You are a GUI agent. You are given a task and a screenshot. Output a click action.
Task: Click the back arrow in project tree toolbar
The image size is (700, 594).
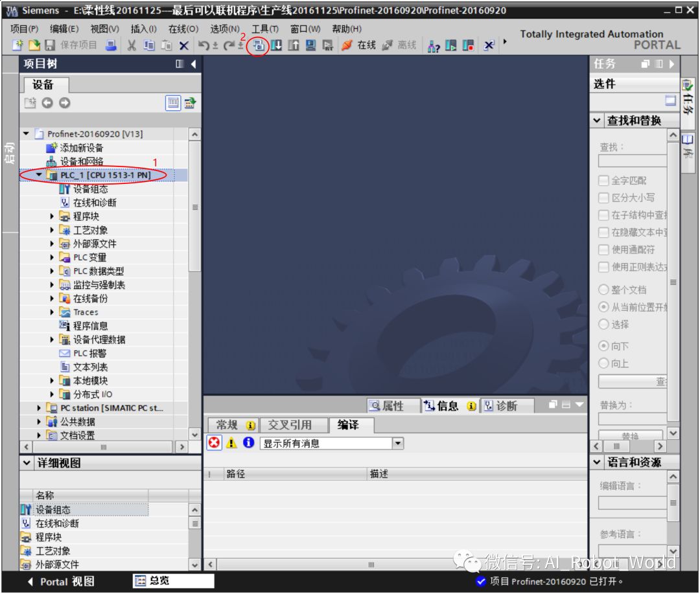pyautogui.click(x=47, y=103)
